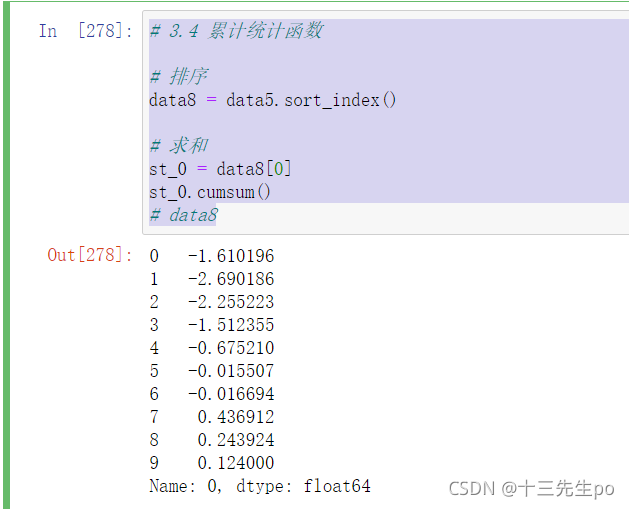Click output value 0.243924
This screenshot has height=509, width=629.
coord(236,440)
